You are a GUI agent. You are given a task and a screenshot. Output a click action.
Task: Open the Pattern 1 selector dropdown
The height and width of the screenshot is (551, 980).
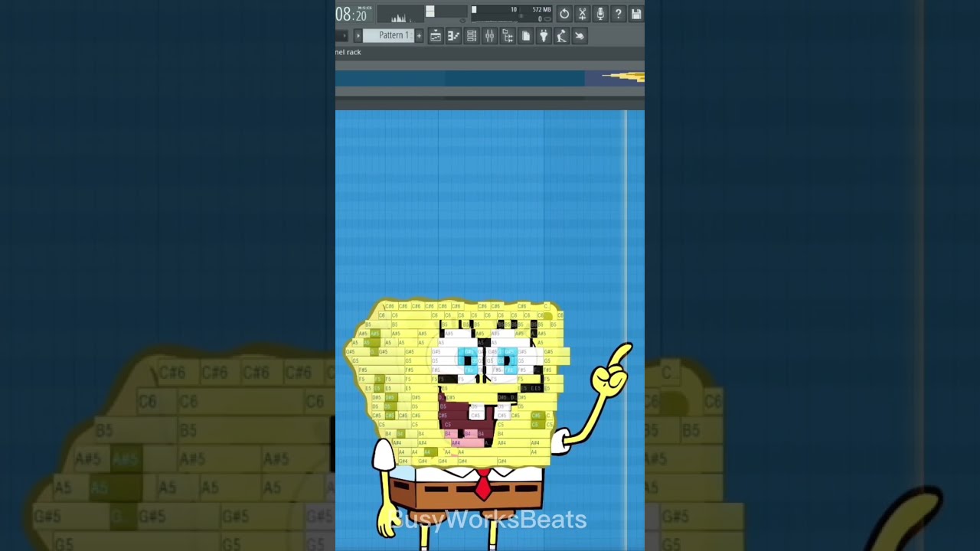(389, 35)
